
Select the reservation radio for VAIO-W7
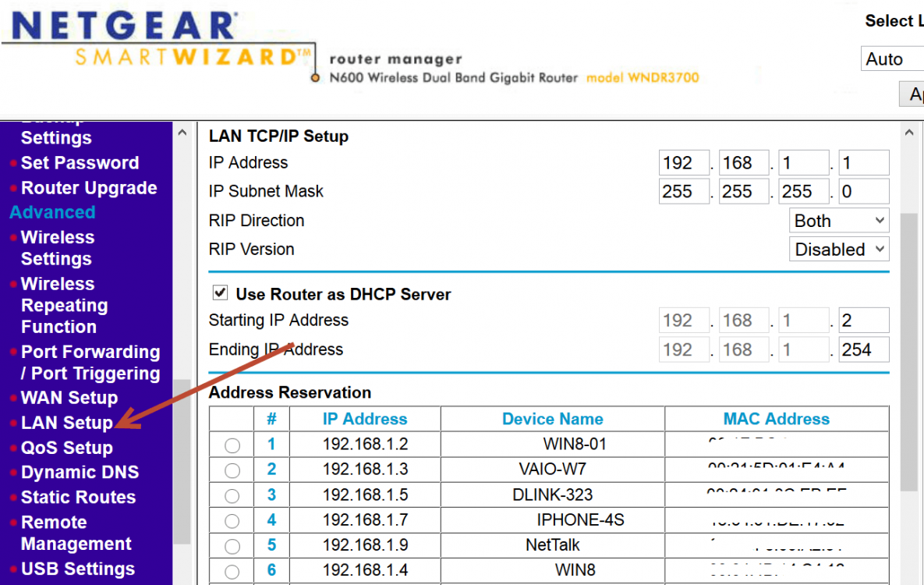tap(232, 470)
